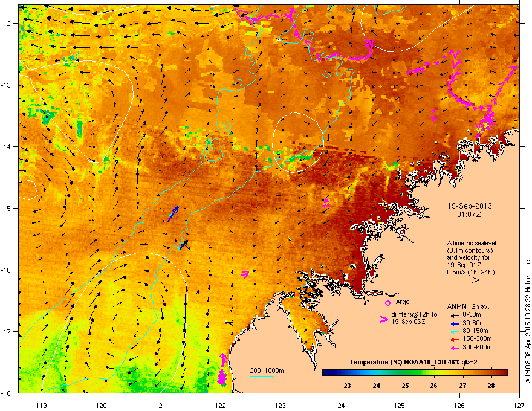Click the latitude axis label -16
Viewport: 532px width, 411px height.
coord(6,270)
